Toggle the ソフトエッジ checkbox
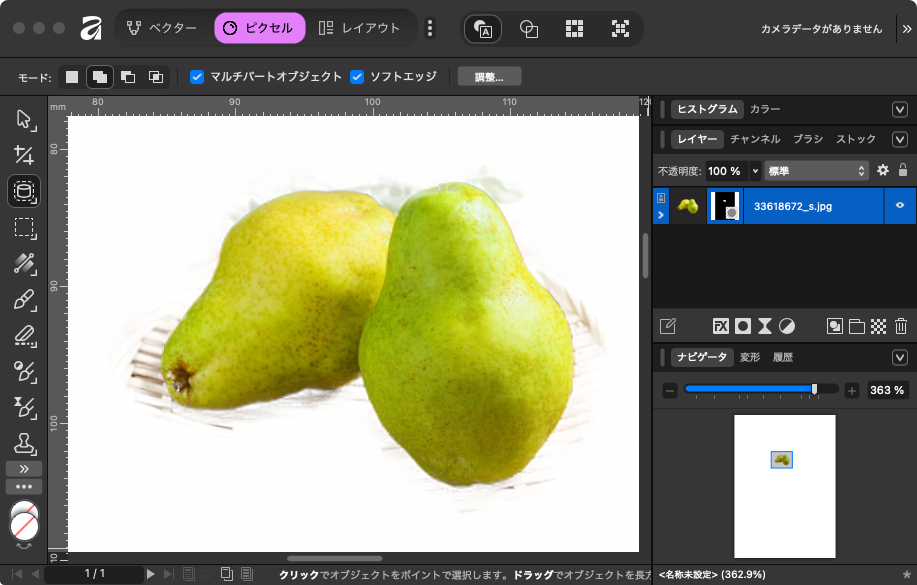Screen dimensions: 917x585 (x=357, y=77)
